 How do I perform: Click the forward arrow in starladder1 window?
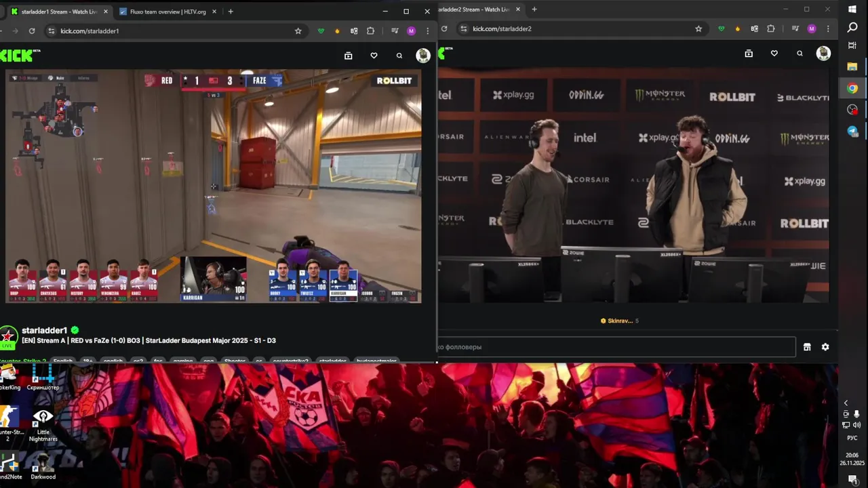(15, 30)
